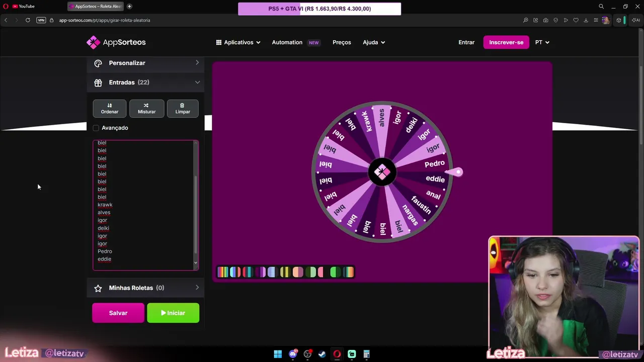Collapse the Entradas section chevron
Image resolution: width=644 pixels, height=362 pixels.
[197, 82]
